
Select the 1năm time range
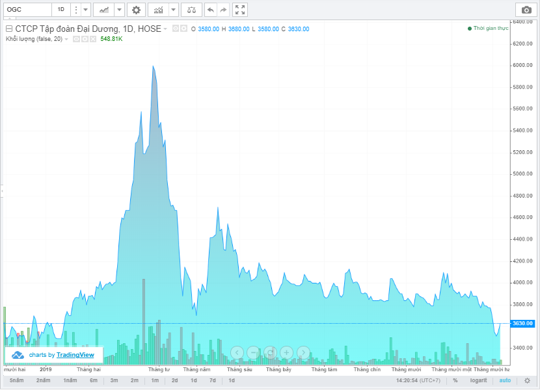tap(70, 380)
